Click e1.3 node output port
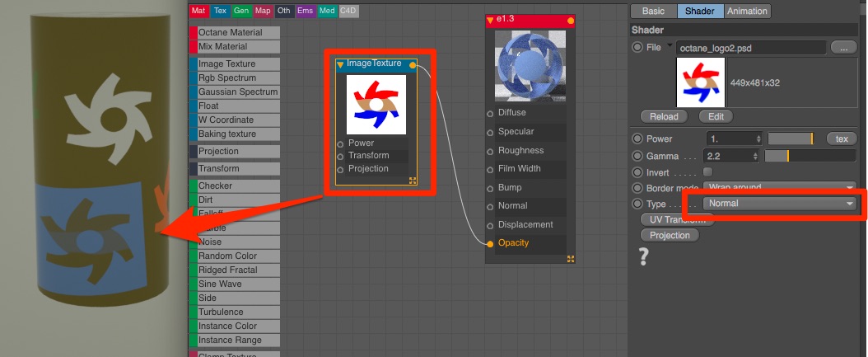The width and height of the screenshot is (868, 357). [571, 21]
